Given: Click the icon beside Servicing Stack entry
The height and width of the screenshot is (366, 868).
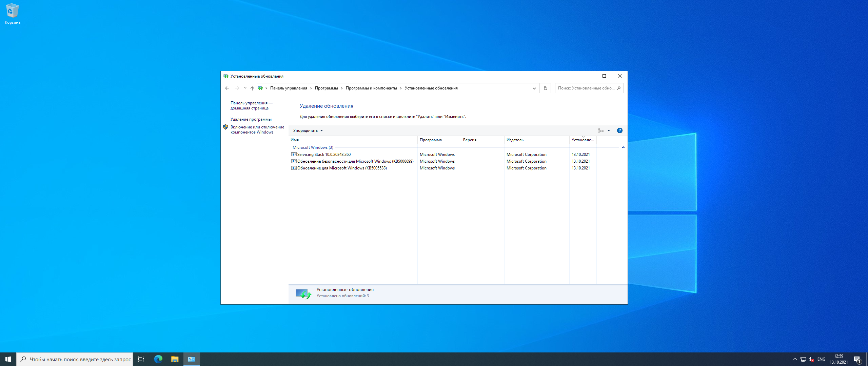Looking at the screenshot, I should click(x=294, y=154).
